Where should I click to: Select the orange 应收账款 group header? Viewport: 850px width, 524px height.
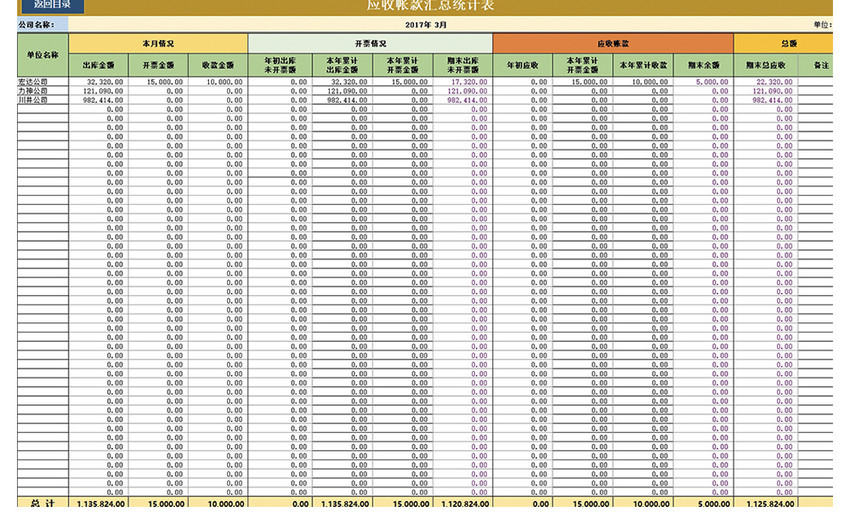pyautogui.click(x=613, y=43)
